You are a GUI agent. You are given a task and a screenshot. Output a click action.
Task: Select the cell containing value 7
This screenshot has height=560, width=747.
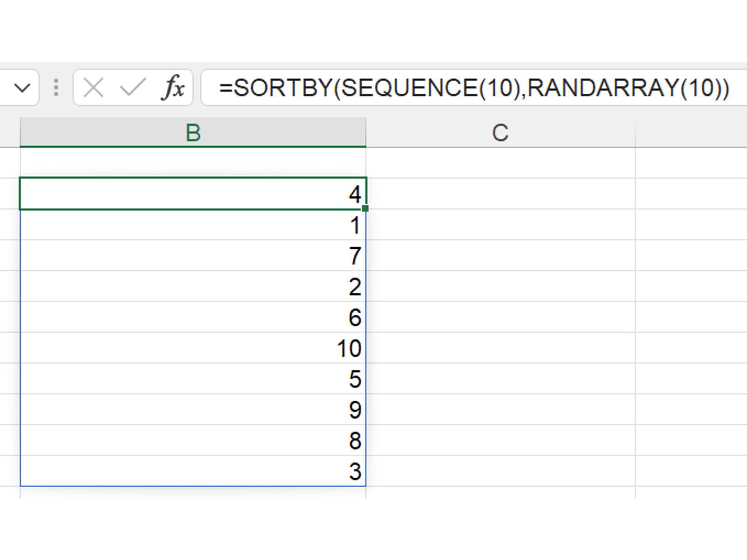[x=193, y=256]
